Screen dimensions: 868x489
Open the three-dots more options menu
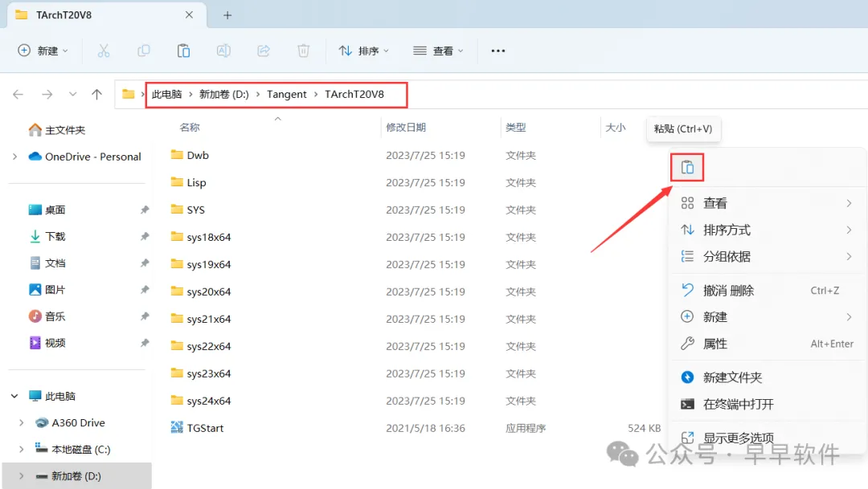pyautogui.click(x=498, y=51)
